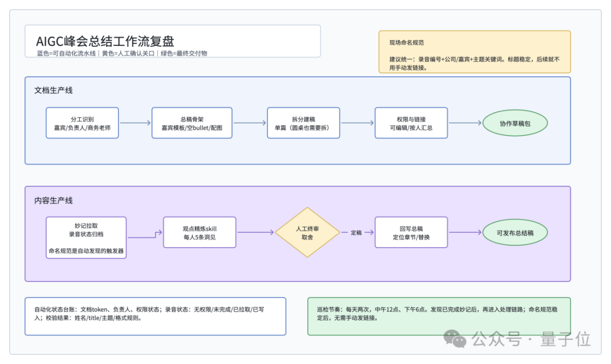Viewport: 611px width, 364px height.
Task: Select the 人工终审 取舍 diamond
Action: pos(307,232)
